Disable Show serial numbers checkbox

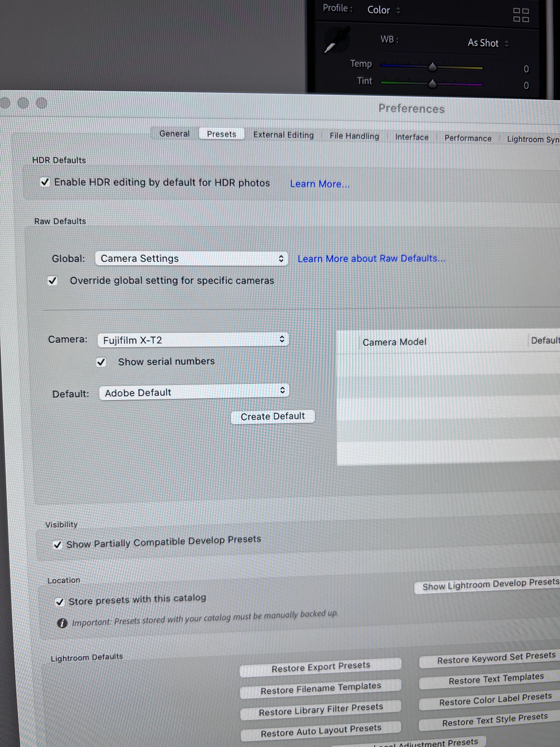coord(101,362)
